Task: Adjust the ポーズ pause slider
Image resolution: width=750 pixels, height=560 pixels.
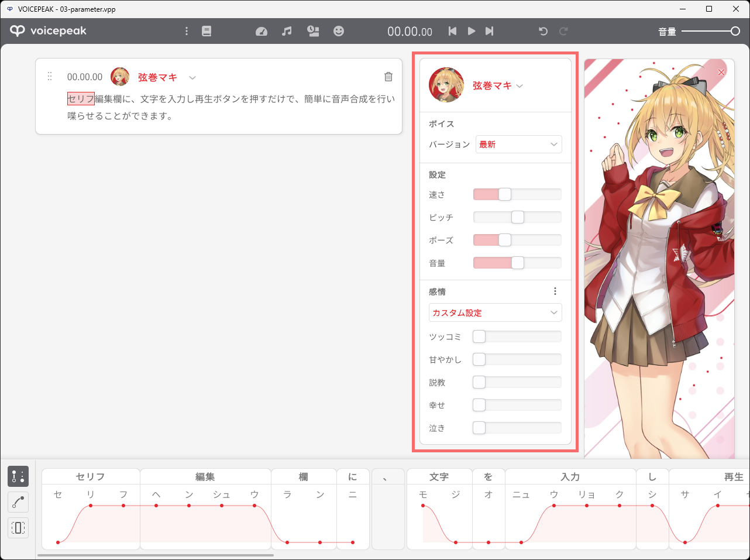Action: pyautogui.click(x=517, y=240)
